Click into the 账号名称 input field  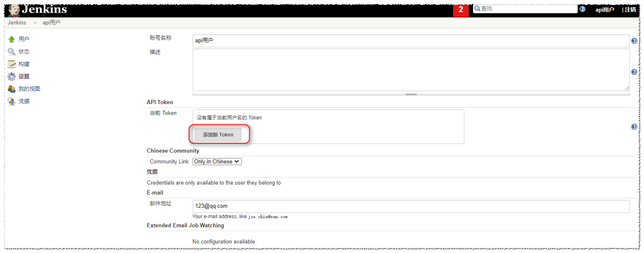[411, 41]
